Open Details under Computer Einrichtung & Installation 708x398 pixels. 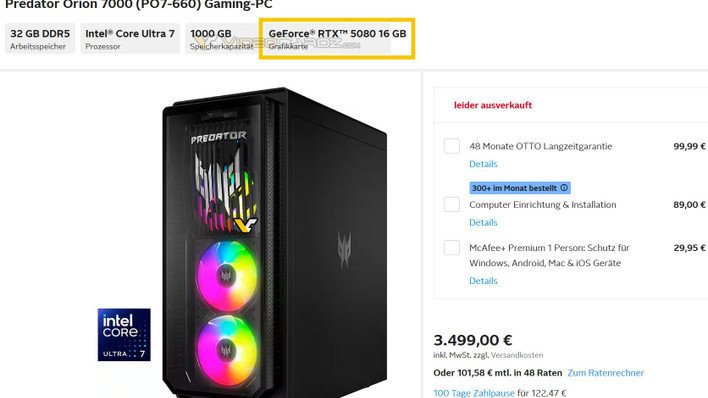pos(483,222)
